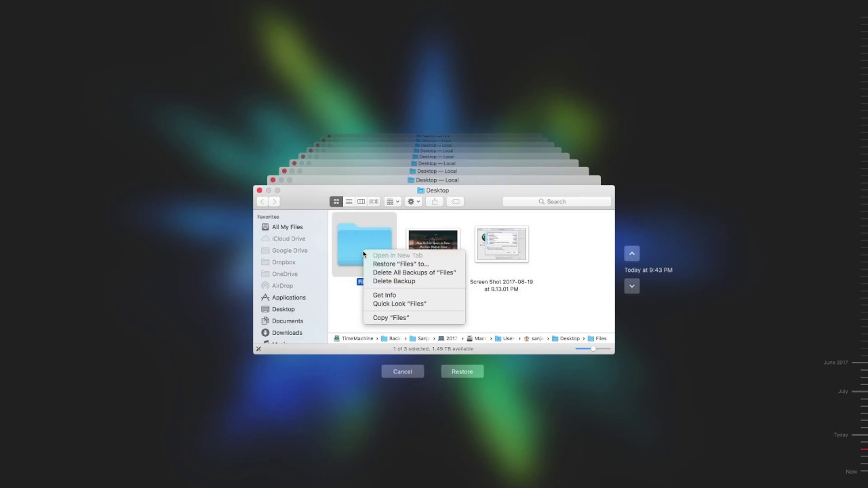
Task: Switch to list view
Action: [x=349, y=201]
